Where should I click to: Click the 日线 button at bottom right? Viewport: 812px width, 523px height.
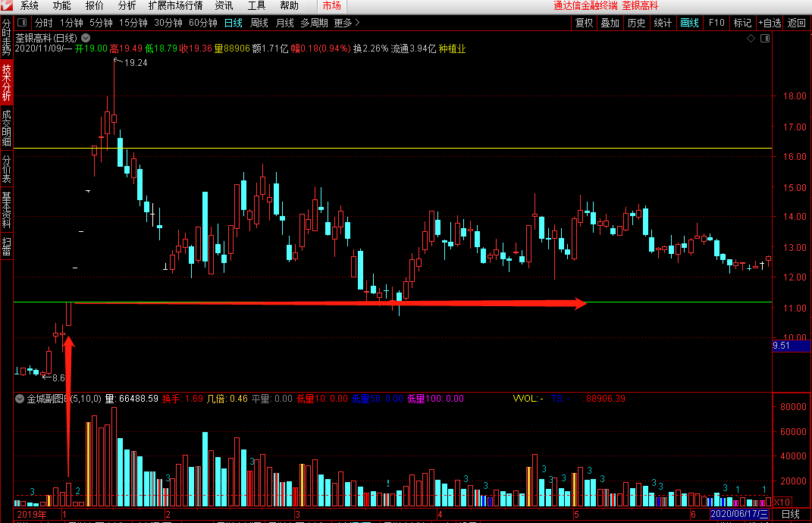pos(791,514)
